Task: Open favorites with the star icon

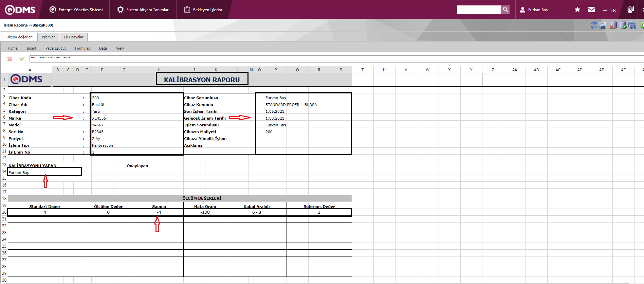Action: (577, 10)
